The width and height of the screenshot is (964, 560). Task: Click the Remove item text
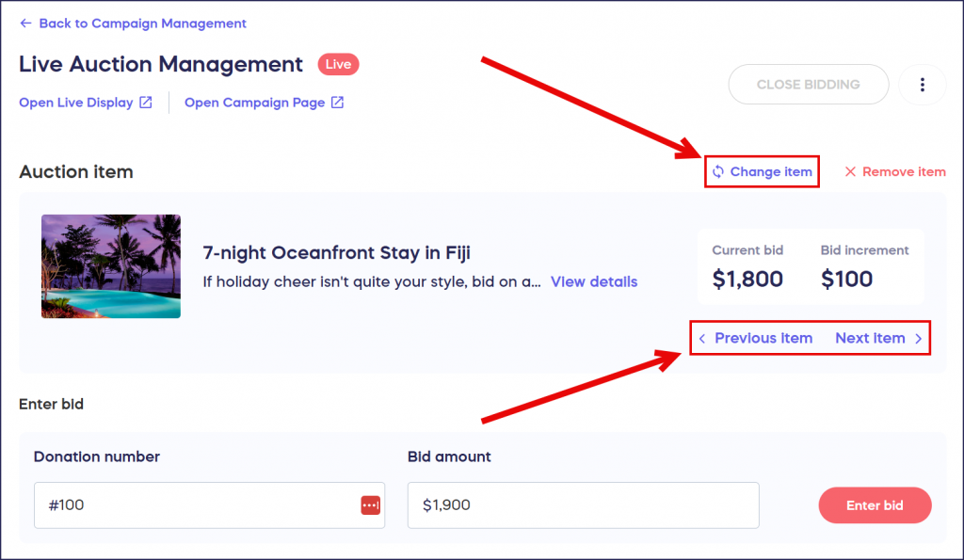click(904, 171)
